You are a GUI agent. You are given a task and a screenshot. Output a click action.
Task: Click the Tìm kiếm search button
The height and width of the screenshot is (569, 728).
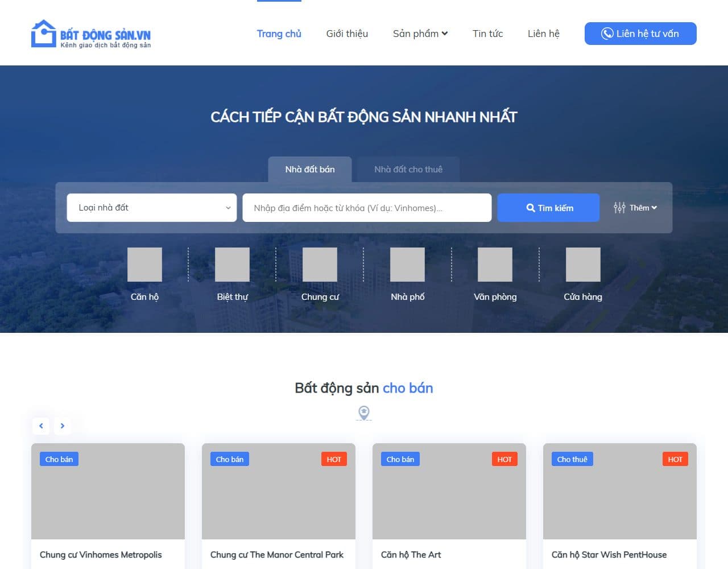[548, 208]
